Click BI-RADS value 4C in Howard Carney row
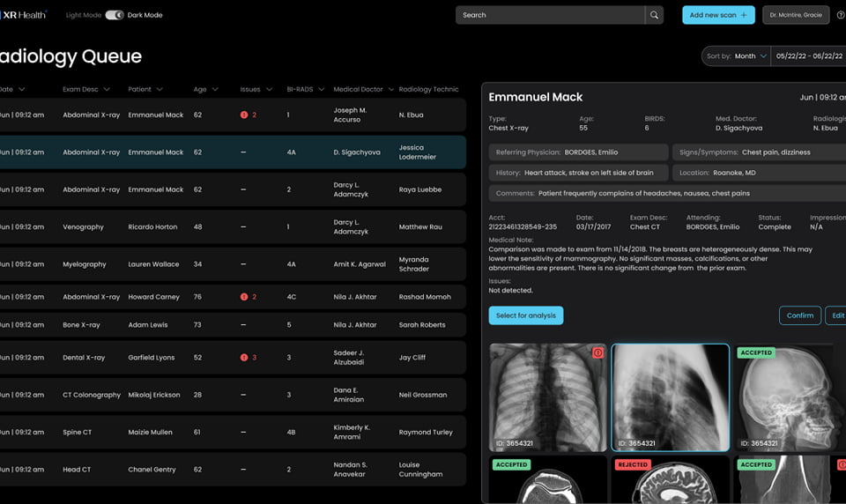The height and width of the screenshot is (504, 846). [x=292, y=297]
